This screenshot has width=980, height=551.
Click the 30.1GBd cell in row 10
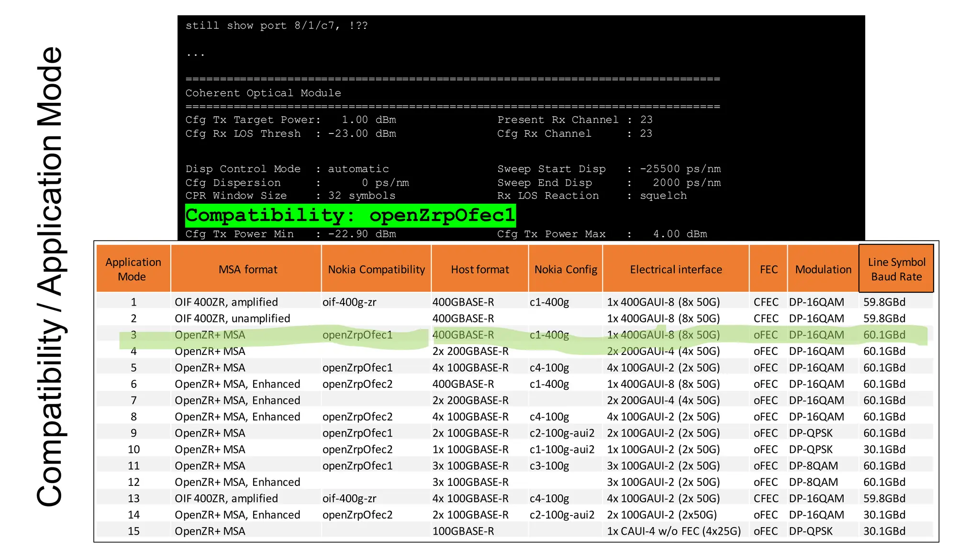tap(884, 449)
